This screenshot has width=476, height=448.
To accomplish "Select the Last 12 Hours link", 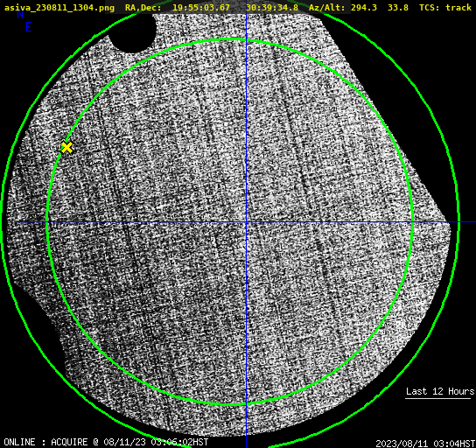I will point(440,391).
